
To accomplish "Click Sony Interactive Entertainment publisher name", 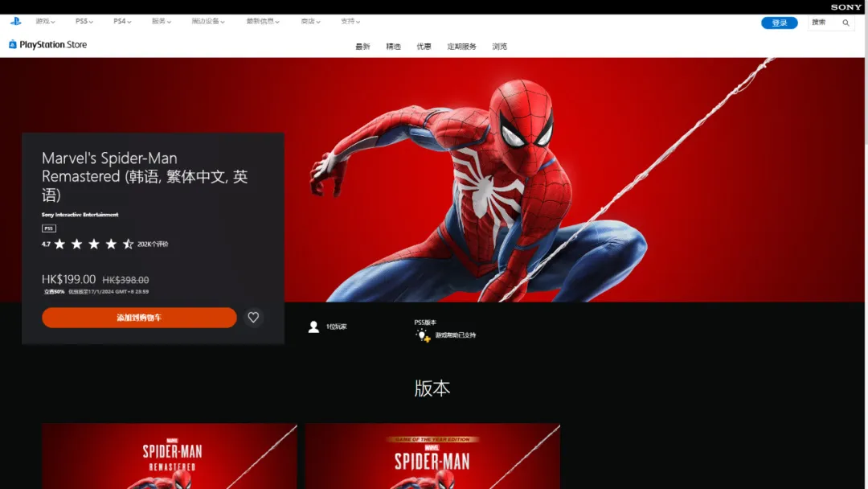I will pyautogui.click(x=80, y=214).
